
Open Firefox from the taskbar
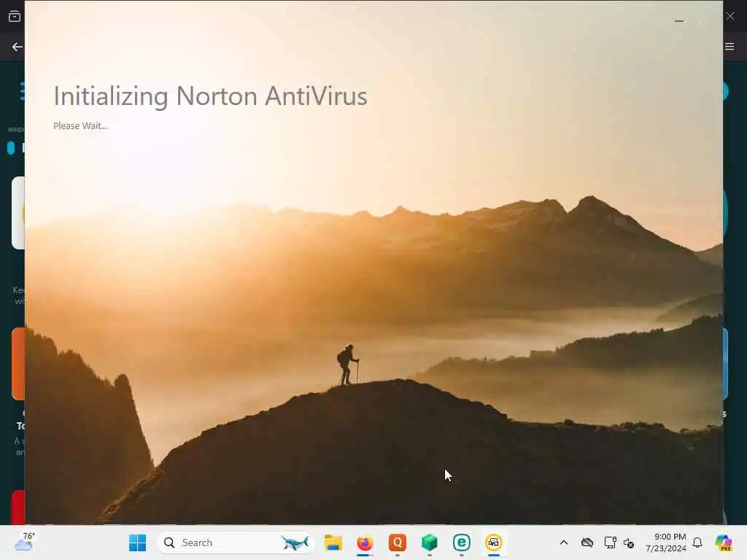[x=365, y=542]
